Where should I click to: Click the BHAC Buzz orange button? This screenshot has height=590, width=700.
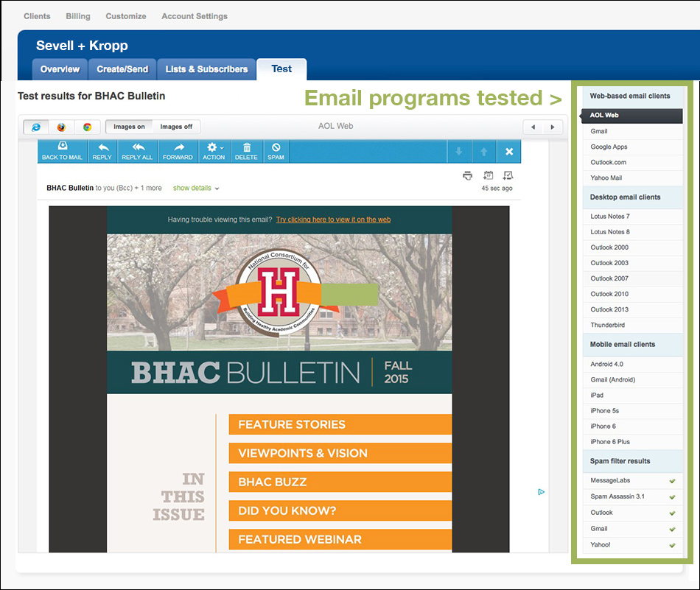point(340,482)
